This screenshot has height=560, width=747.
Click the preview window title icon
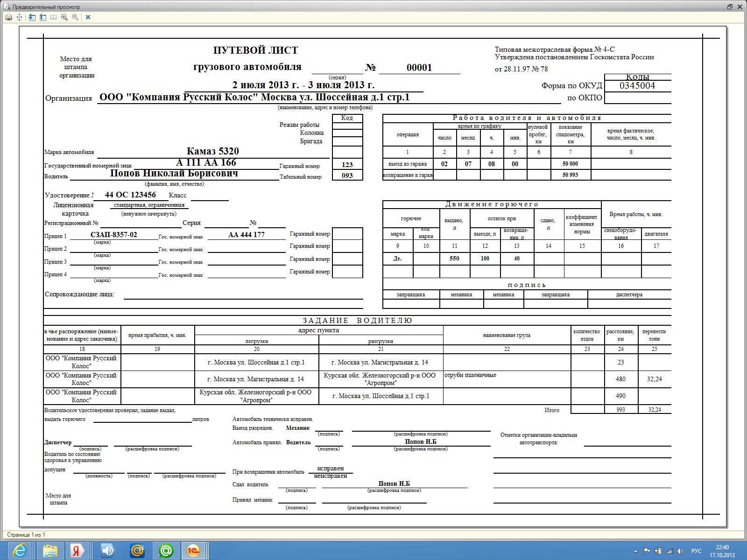pyautogui.click(x=6, y=7)
